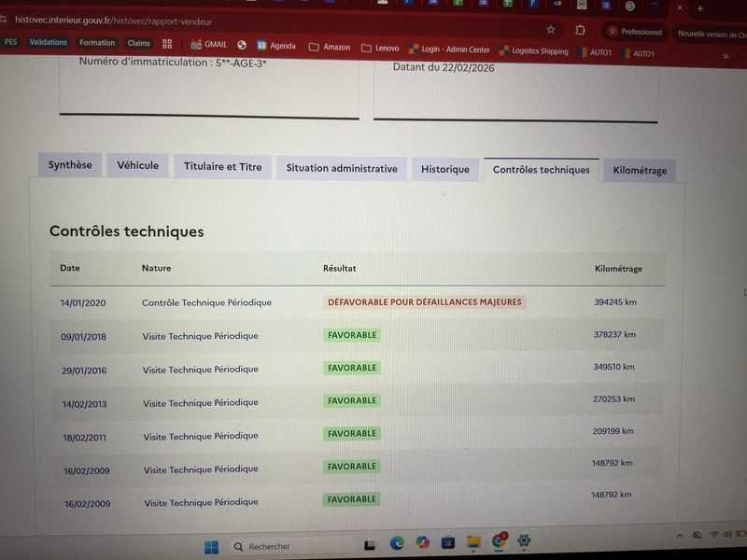Image resolution: width=747 pixels, height=560 pixels.
Task: Click the 378237 km value
Action: coord(614,335)
